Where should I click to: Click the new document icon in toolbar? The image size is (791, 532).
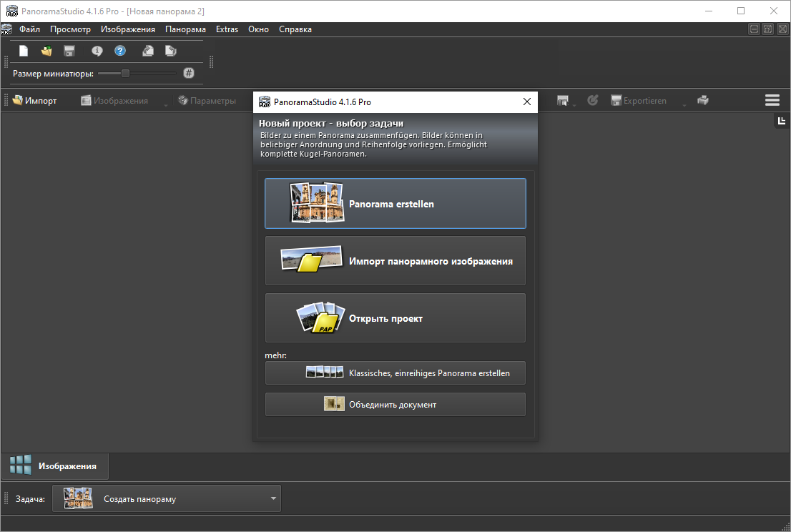pyautogui.click(x=24, y=51)
